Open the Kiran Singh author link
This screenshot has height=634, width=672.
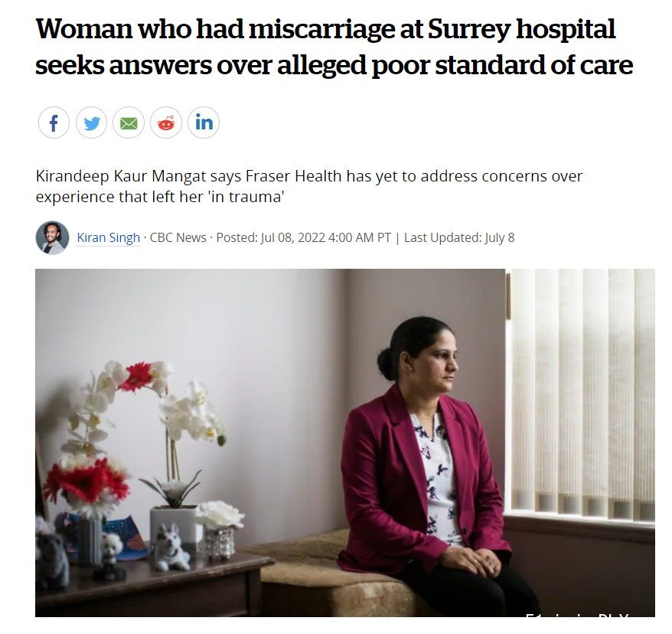[109, 237]
